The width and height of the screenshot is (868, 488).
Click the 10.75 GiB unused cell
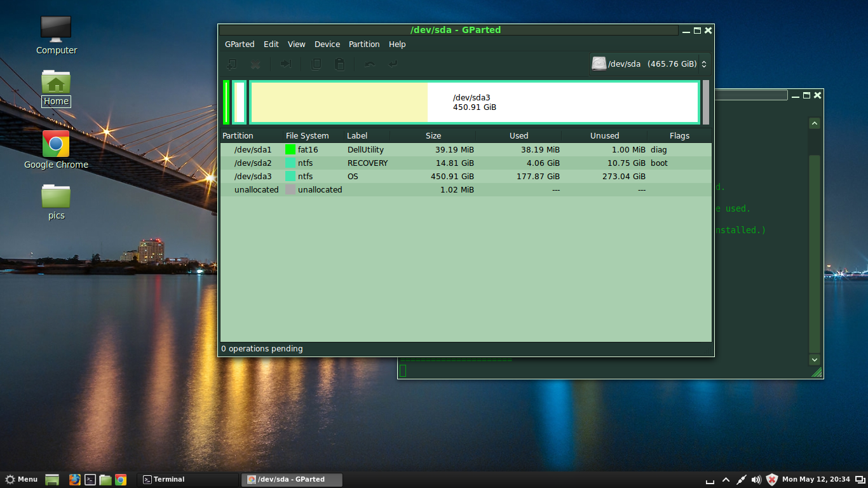(x=626, y=163)
